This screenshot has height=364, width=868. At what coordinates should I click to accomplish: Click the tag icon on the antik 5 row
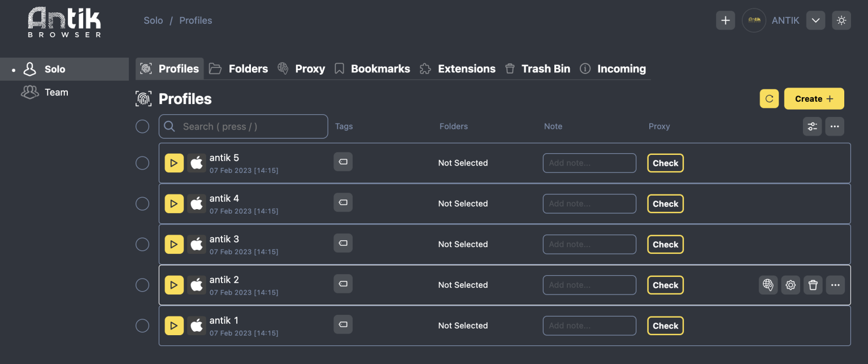coord(343,162)
